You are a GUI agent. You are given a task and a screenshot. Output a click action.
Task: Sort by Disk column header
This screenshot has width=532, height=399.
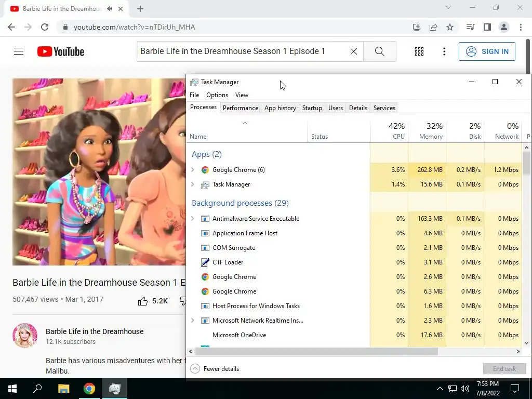[465, 131]
